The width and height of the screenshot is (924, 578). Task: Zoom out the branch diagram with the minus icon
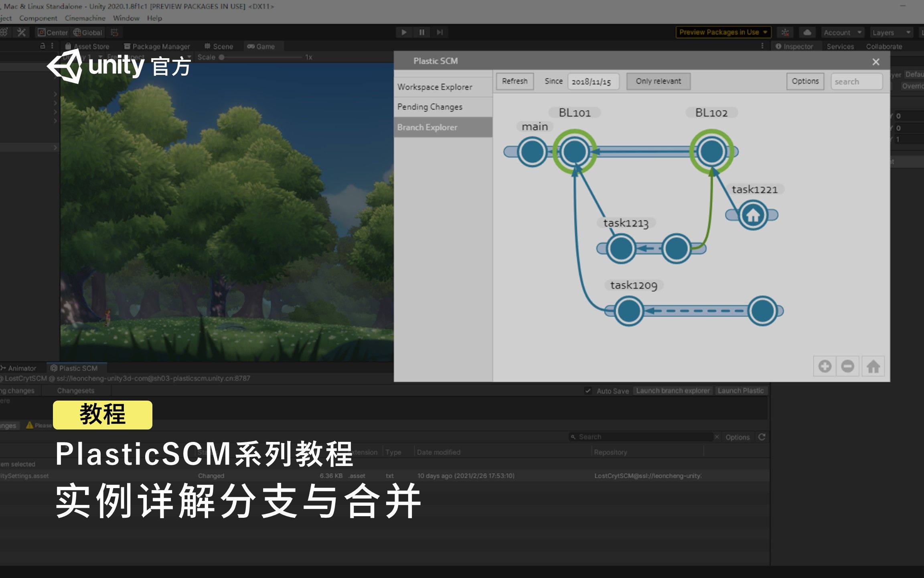point(848,366)
